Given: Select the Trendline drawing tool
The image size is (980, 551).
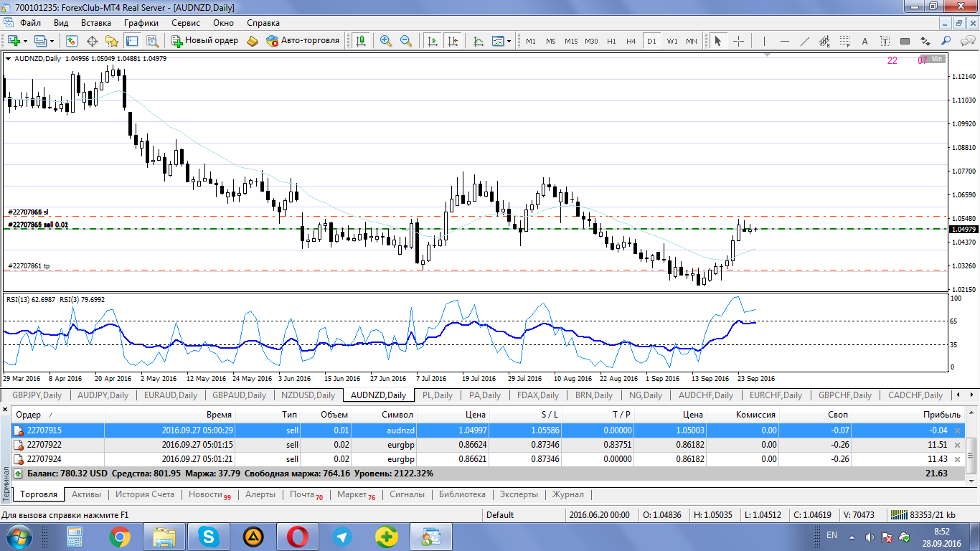Looking at the screenshot, I should click(x=804, y=41).
